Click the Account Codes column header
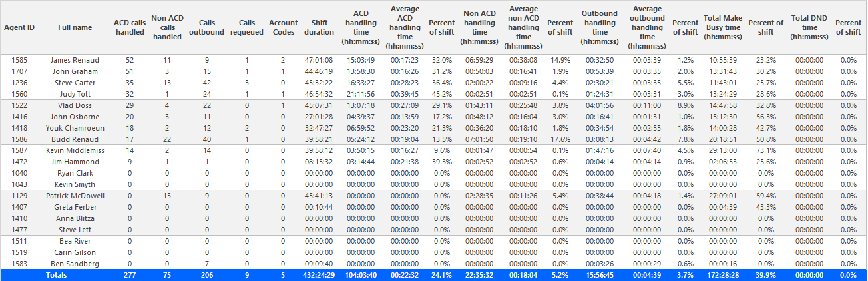 coord(283,27)
